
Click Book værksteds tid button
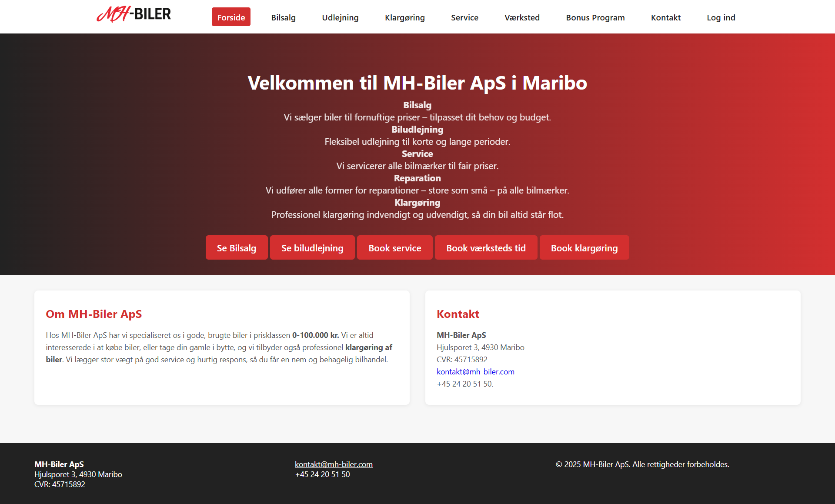click(x=486, y=248)
